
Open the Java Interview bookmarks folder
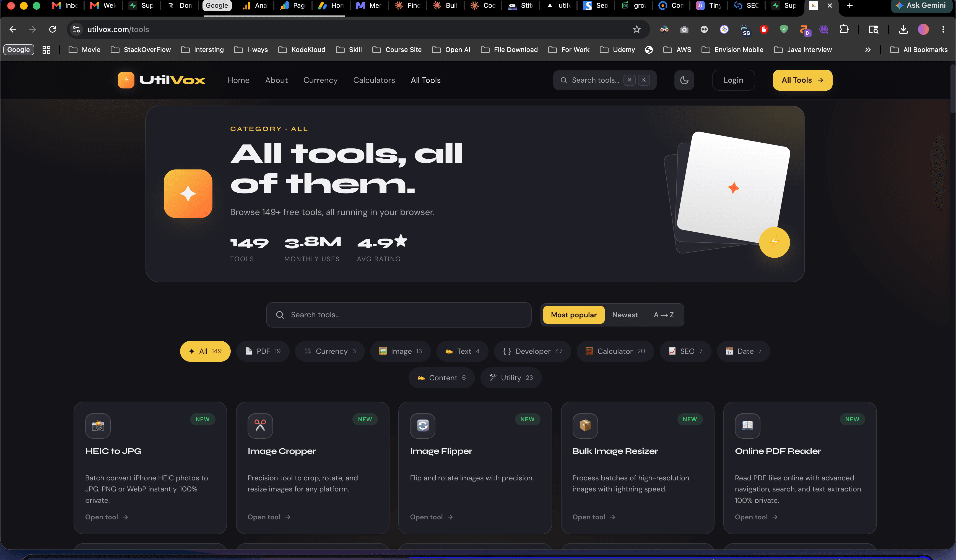point(803,50)
